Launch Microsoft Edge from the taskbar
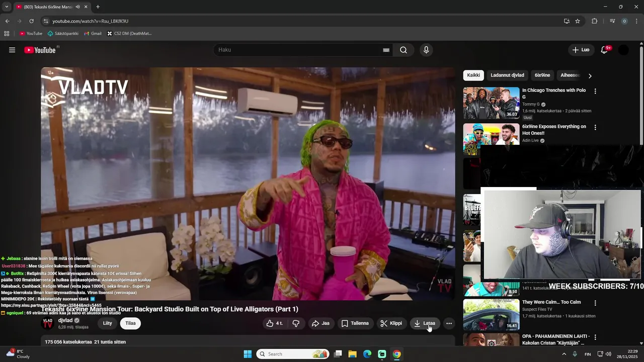This screenshot has width=644, height=362. (367, 354)
